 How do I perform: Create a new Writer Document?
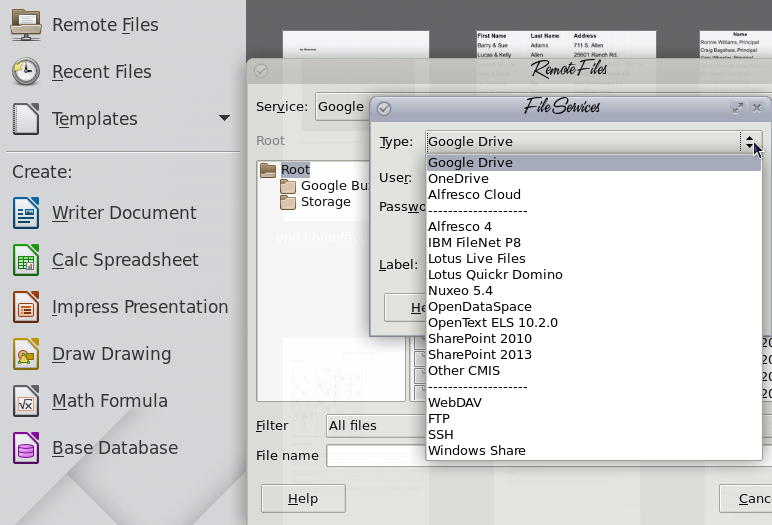124,213
